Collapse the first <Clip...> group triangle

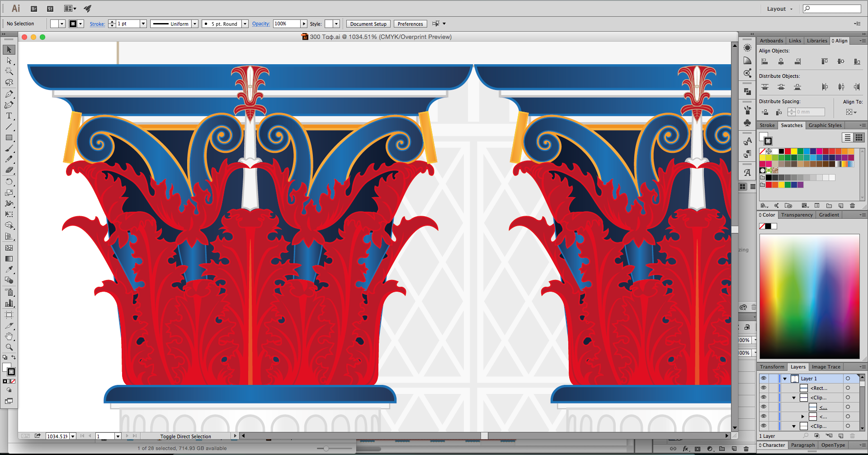click(x=794, y=398)
